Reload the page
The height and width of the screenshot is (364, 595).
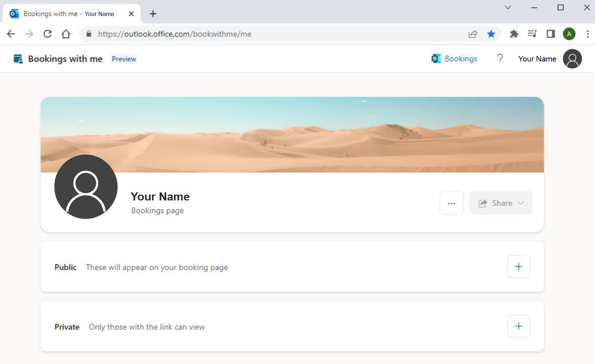pos(48,34)
